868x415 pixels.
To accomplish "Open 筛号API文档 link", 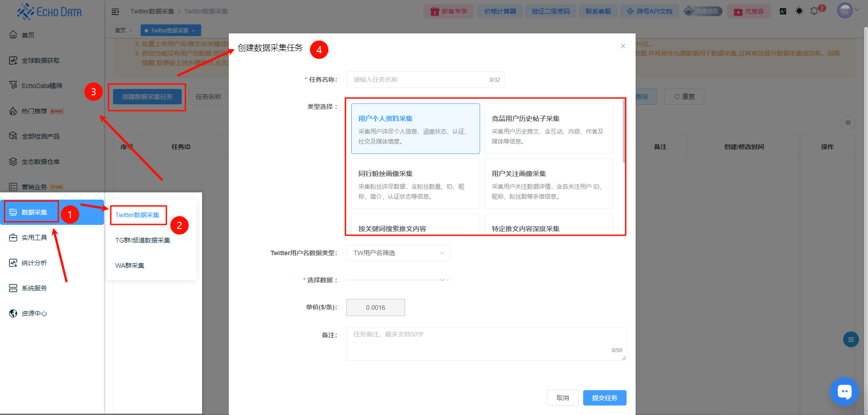I will pyautogui.click(x=650, y=11).
